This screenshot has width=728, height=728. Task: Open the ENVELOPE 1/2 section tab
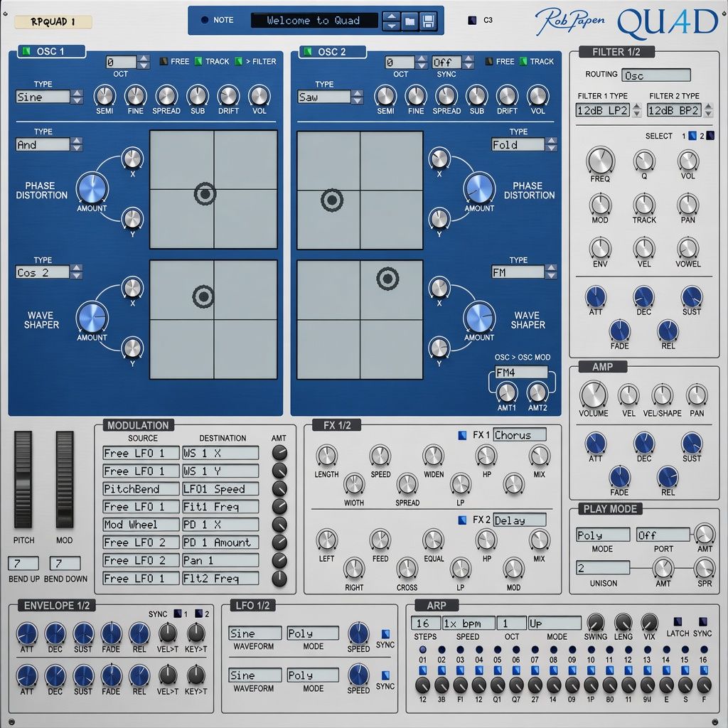coord(57,605)
